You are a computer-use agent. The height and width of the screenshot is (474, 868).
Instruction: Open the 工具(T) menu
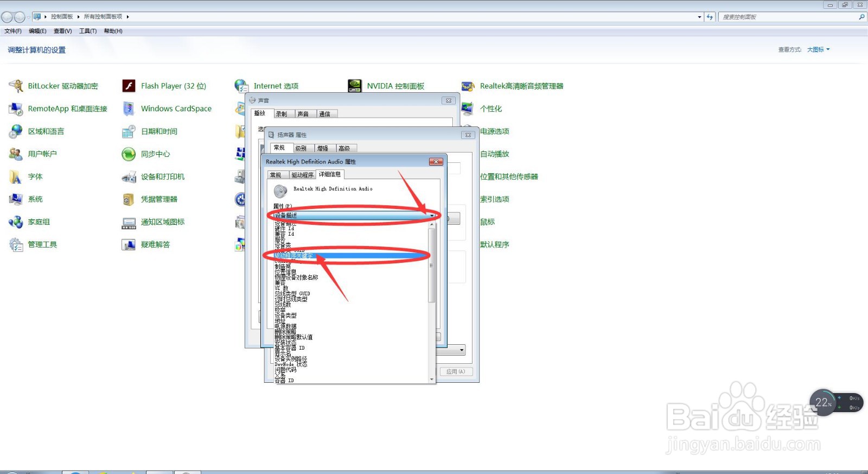88,31
